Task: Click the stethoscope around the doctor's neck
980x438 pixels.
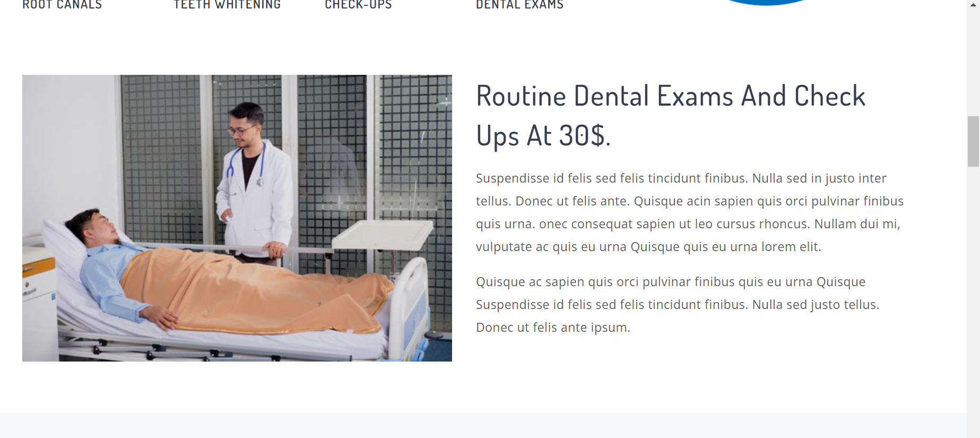Action: (244, 165)
